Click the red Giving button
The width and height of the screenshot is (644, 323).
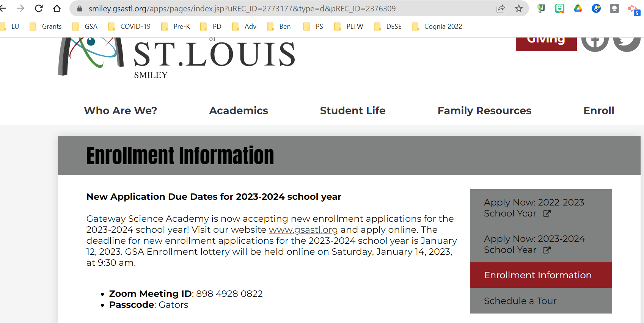coord(546,44)
